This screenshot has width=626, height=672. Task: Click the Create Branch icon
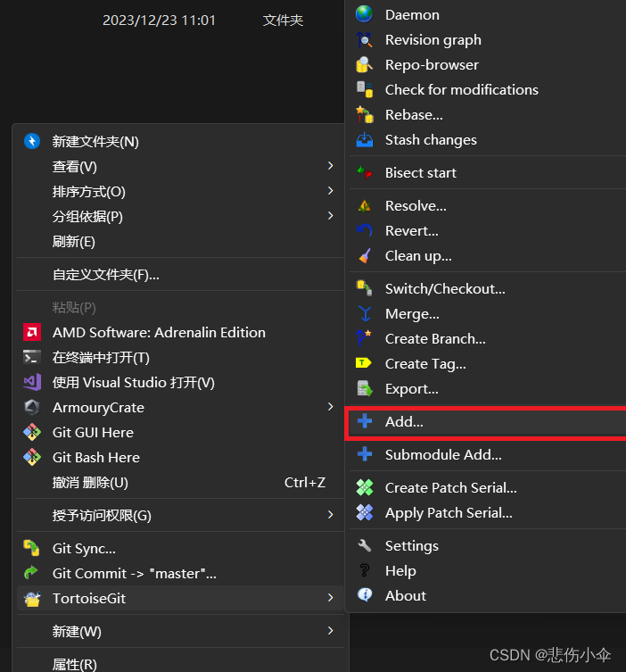click(364, 338)
